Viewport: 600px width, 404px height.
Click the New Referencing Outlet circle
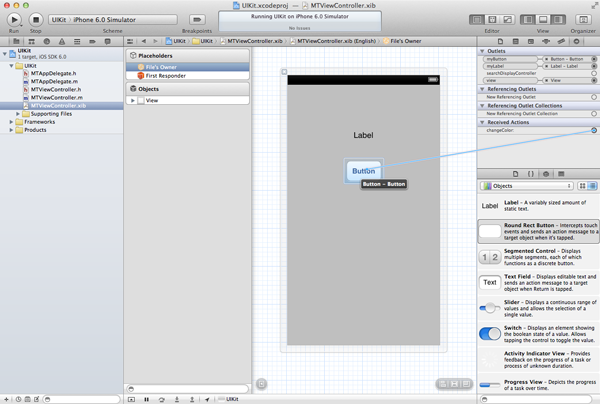[594, 97]
